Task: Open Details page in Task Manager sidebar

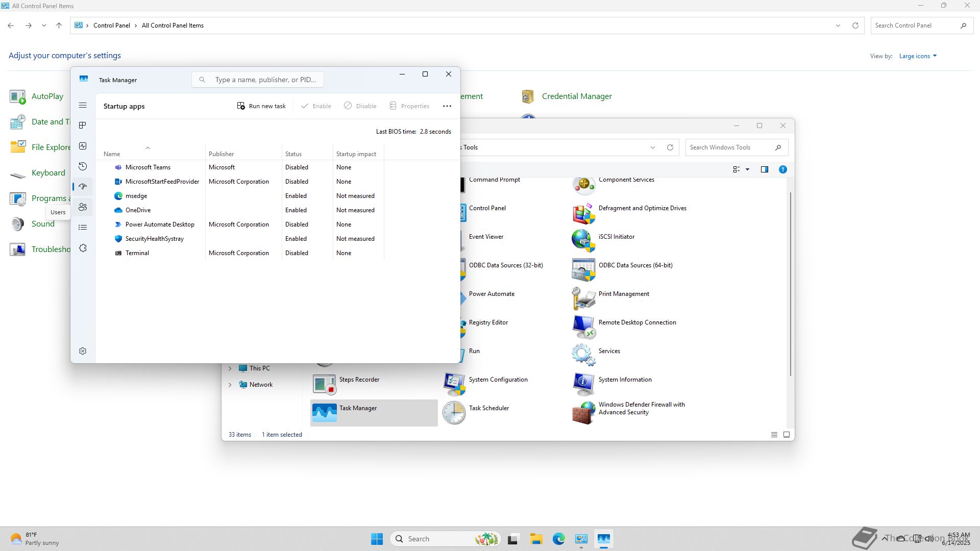Action: 83,228
